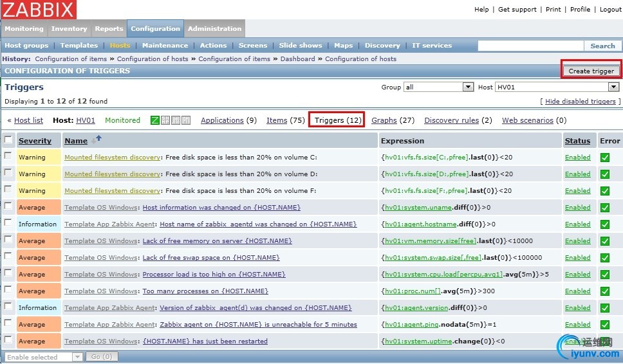Click in the search input field
Image resolution: width=623 pixels, height=364 pixels.
point(531,46)
